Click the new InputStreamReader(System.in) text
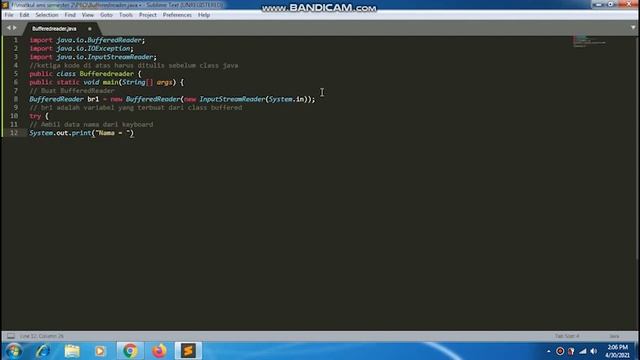 (246, 99)
